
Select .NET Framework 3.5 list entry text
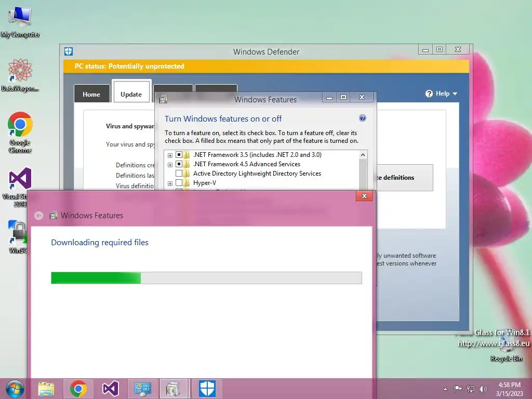point(257,155)
